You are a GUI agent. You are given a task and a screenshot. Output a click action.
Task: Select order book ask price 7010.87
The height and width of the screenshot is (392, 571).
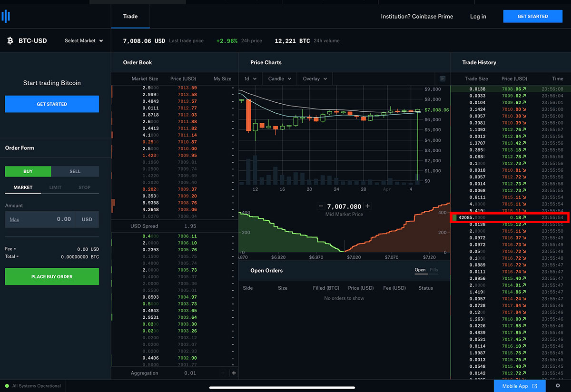click(187, 142)
